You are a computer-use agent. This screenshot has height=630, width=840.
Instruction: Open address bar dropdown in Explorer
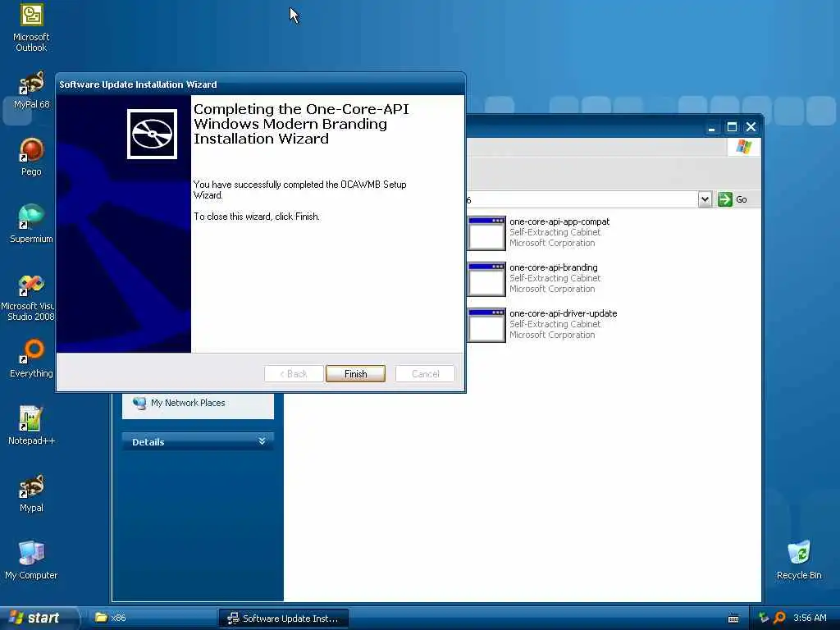click(x=705, y=199)
